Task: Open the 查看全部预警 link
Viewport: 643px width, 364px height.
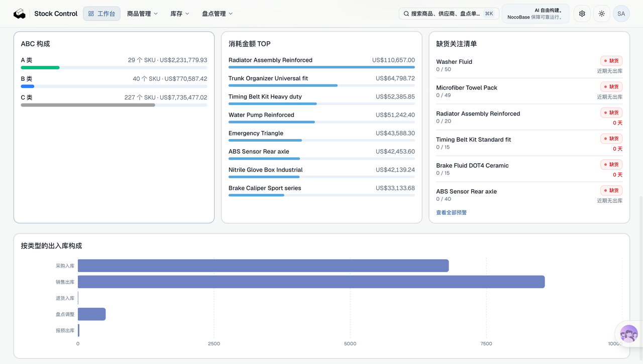Action: pos(451,213)
